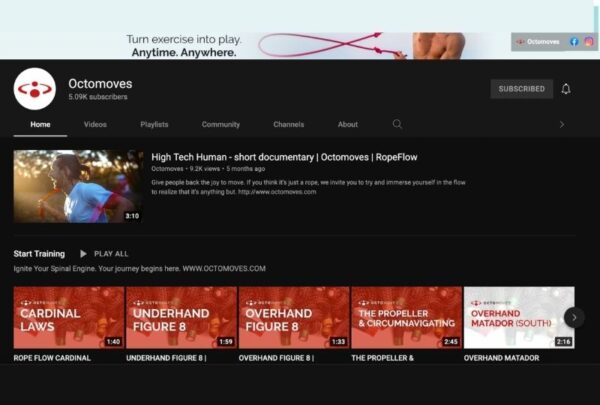Screen dimensions: 600x405
Task: Open the Underhand Figure 8 video thumbnail
Action: (x=181, y=318)
